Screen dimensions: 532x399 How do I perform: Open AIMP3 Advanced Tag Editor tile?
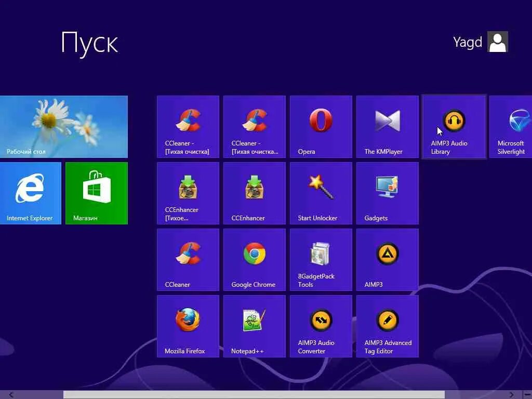click(x=388, y=326)
